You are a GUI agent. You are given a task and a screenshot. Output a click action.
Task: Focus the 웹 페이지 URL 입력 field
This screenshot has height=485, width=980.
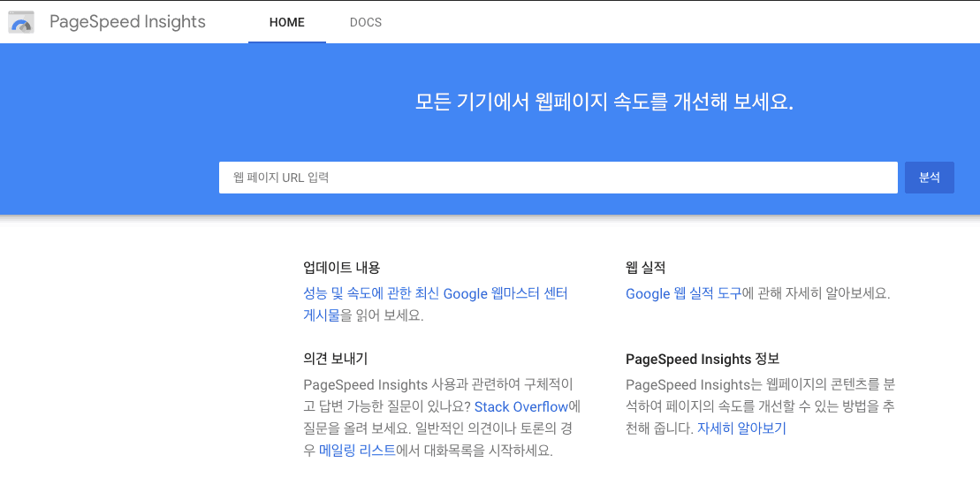pyautogui.click(x=558, y=178)
